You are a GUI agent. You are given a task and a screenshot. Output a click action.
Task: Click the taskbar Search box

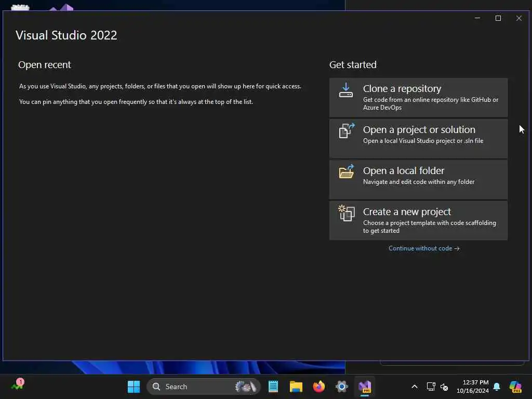click(204, 387)
